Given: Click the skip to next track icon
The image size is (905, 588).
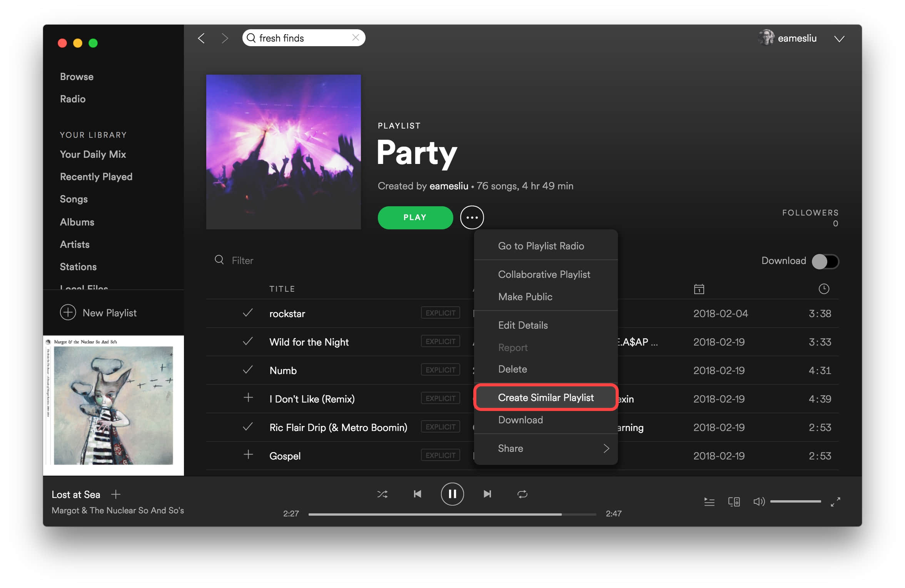Looking at the screenshot, I should pos(486,494).
